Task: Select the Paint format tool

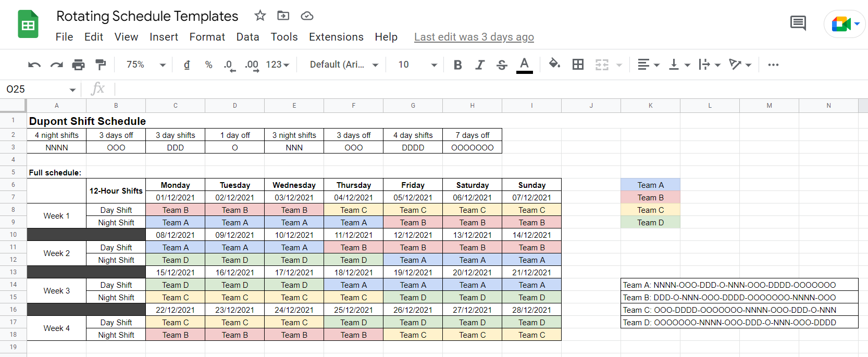Action: point(100,64)
